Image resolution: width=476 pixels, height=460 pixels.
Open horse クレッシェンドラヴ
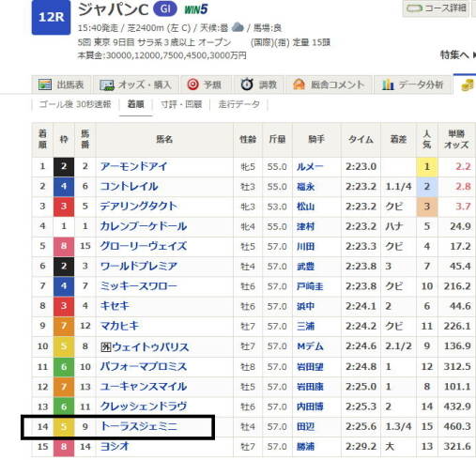pyautogui.click(x=144, y=406)
